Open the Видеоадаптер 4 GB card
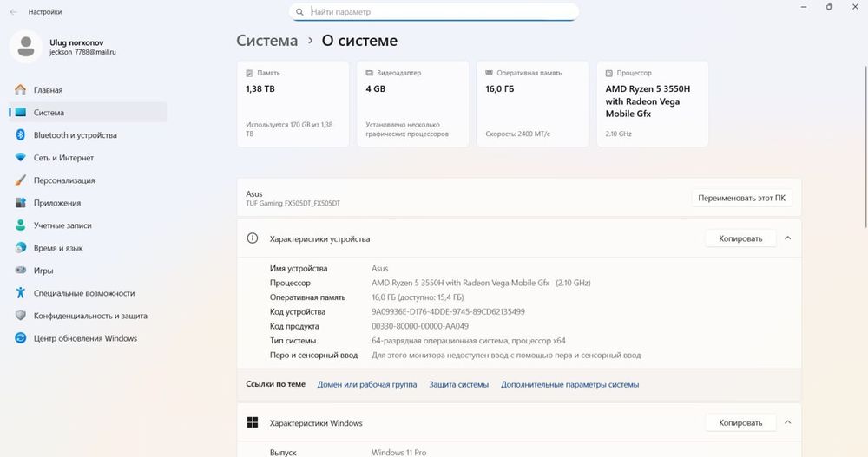 pyautogui.click(x=413, y=104)
